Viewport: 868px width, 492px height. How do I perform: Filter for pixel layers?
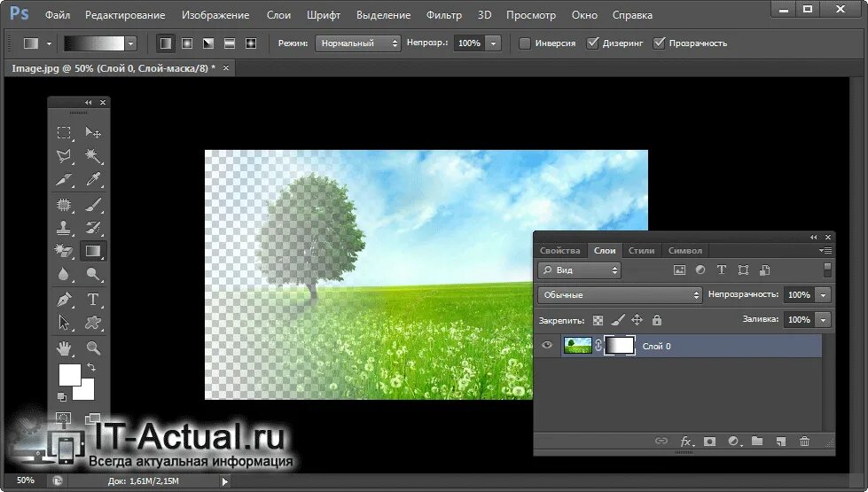click(679, 270)
